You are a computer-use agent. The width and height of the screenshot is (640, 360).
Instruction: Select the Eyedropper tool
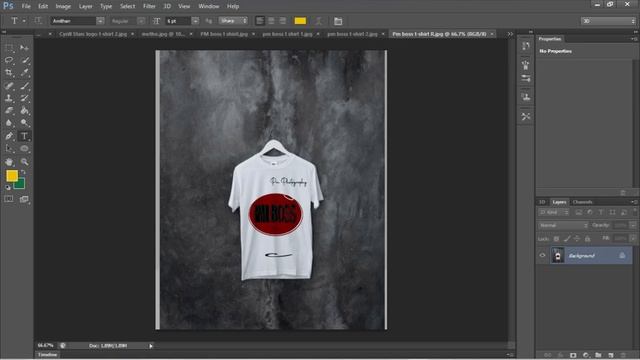point(24,73)
